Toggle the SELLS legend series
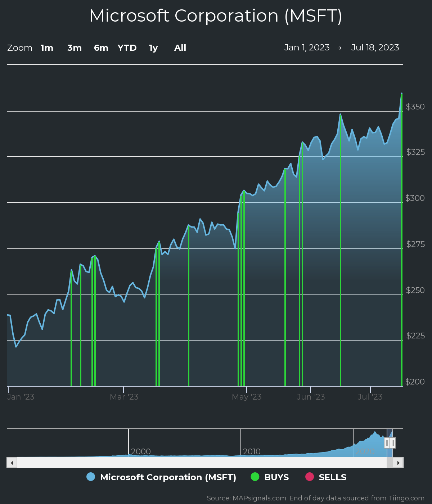Screen dimensions: 432x504 (x=326, y=477)
